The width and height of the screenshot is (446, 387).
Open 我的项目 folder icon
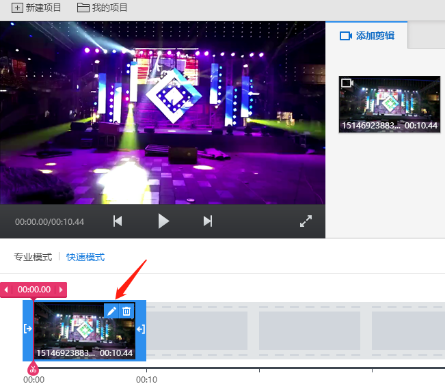point(83,8)
